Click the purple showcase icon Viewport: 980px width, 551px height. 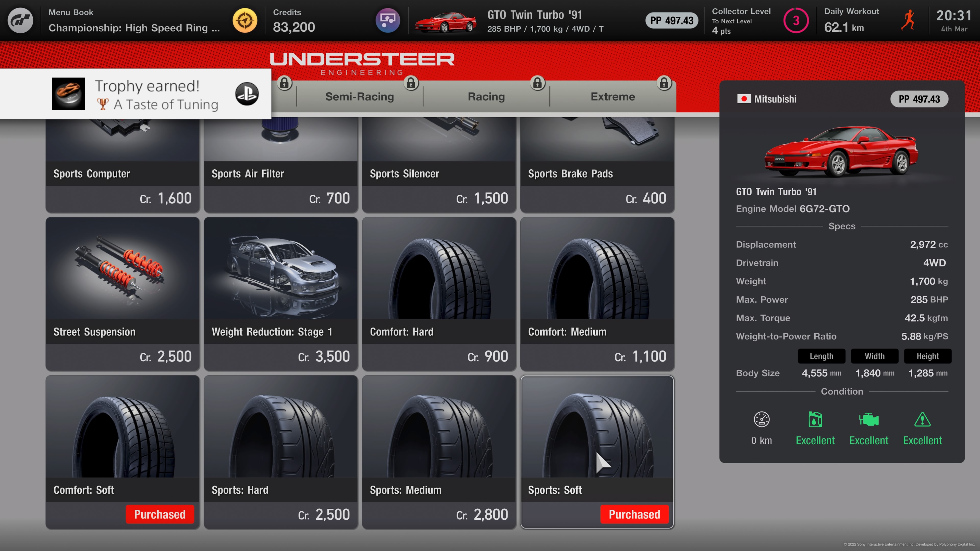pos(387,20)
